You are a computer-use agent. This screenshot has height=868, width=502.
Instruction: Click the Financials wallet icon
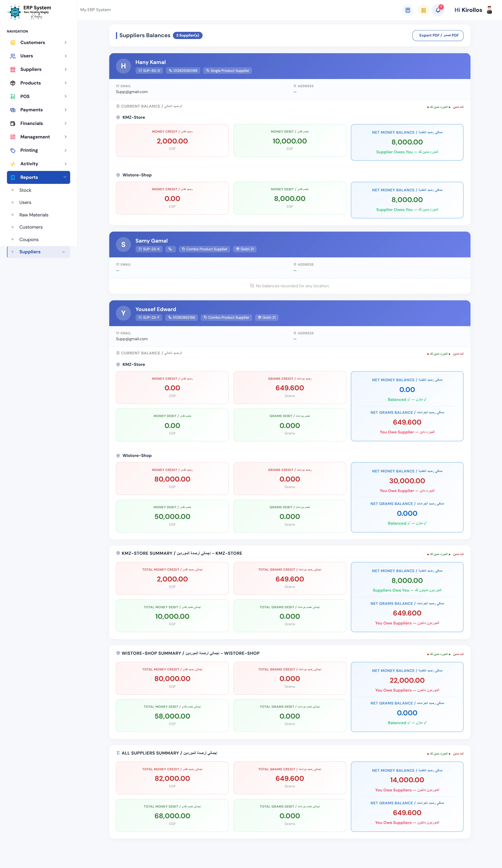tap(13, 123)
